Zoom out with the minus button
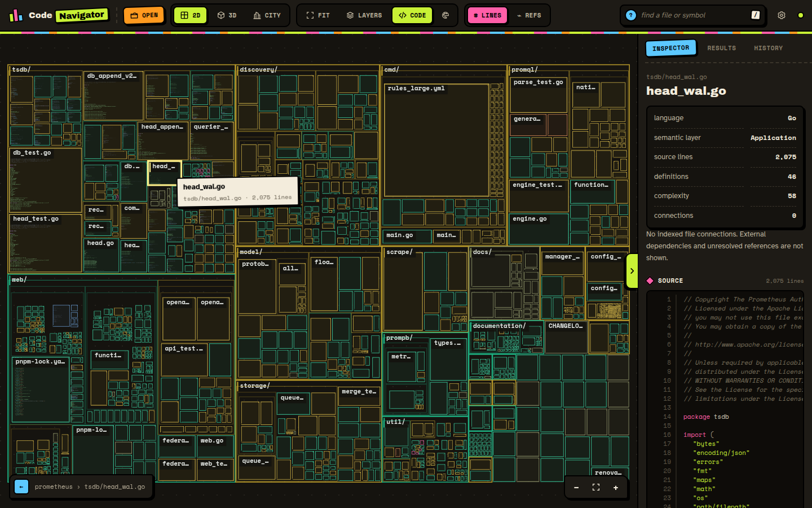Image resolution: width=812 pixels, height=508 pixels. point(576,488)
